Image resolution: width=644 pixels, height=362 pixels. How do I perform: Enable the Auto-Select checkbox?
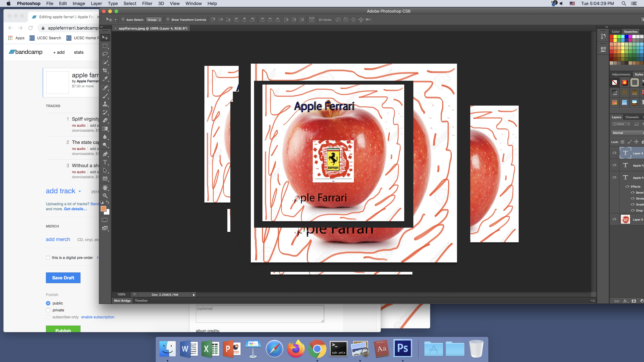[123, 19]
